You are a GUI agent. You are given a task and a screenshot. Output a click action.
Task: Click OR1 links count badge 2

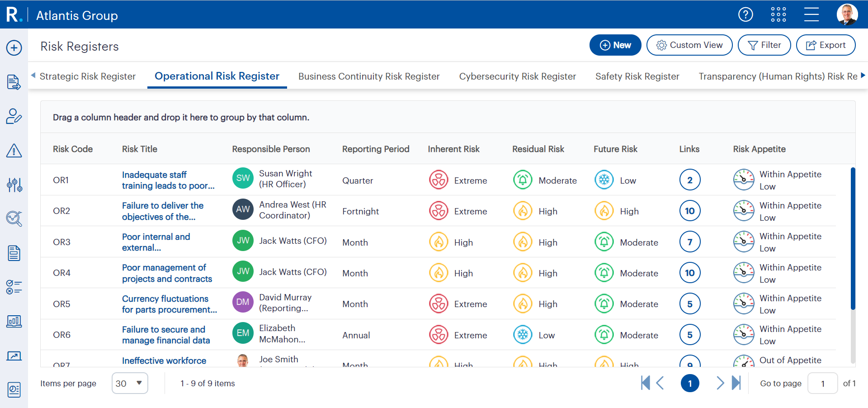click(x=690, y=180)
